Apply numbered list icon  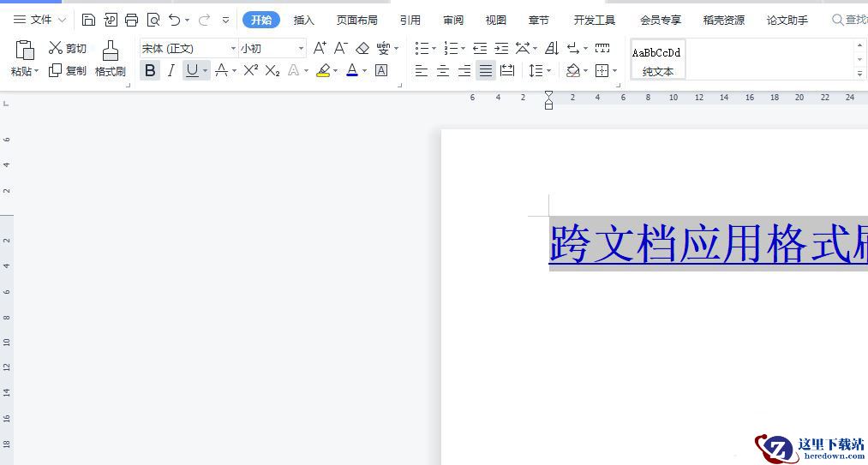tap(452, 48)
